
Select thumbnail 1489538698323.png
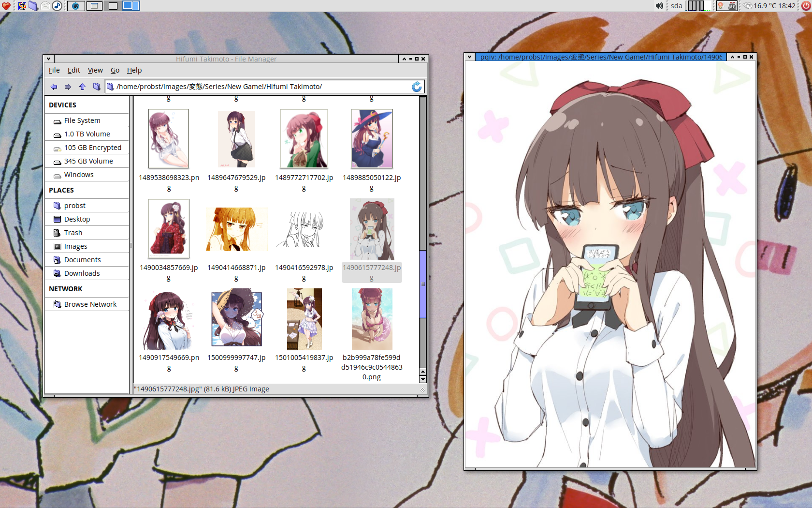point(169,138)
